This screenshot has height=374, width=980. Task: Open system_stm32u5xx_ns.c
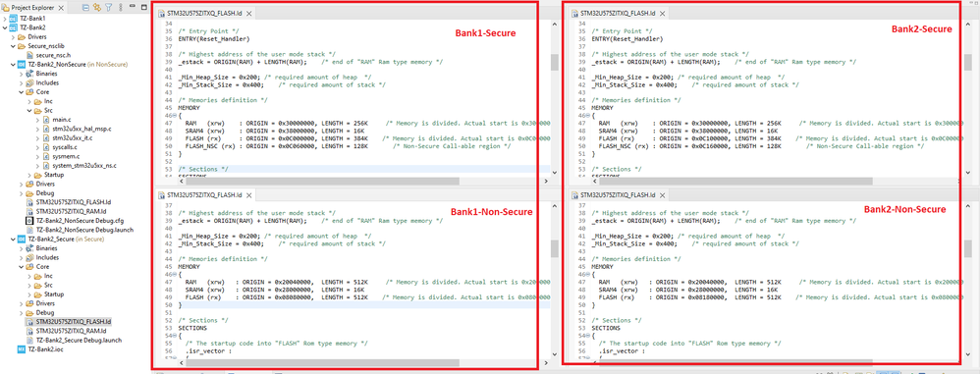[84, 166]
